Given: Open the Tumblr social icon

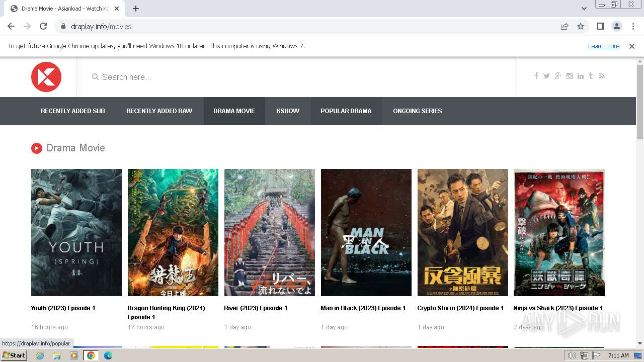Looking at the screenshot, I should click(x=591, y=76).
